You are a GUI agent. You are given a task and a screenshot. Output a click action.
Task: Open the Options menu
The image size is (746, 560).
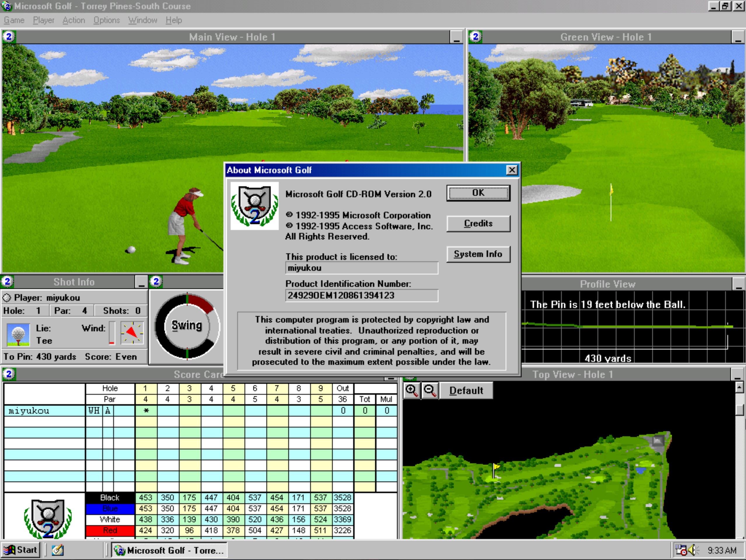pos(106,20)
